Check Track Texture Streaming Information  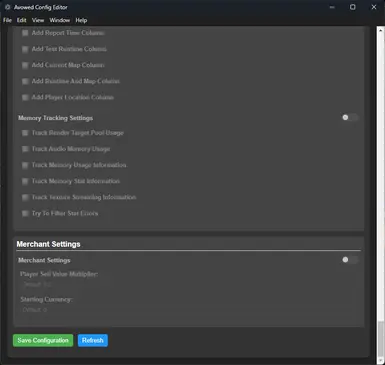pos(25,197)
